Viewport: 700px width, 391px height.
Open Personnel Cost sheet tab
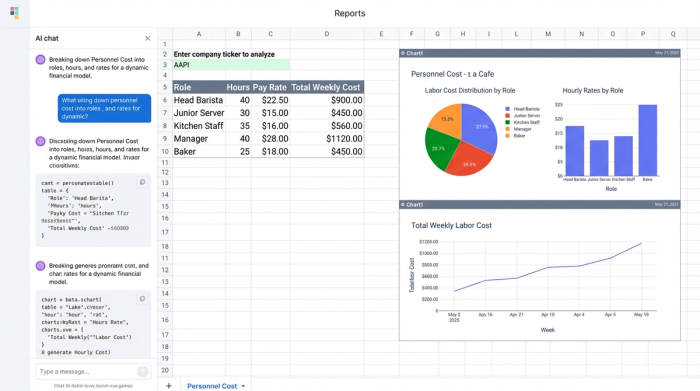pyautogui.click(x=212, y=386)
